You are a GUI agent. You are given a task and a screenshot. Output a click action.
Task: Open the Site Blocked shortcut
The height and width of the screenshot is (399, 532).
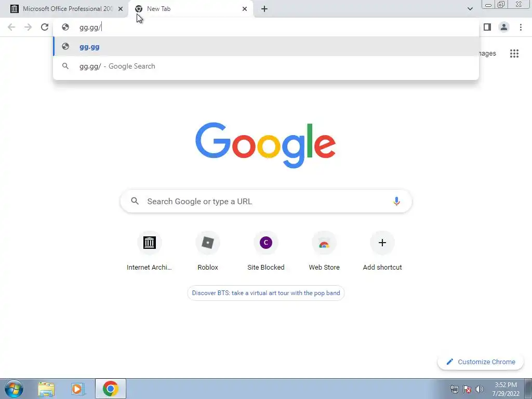tap(266, 251)
